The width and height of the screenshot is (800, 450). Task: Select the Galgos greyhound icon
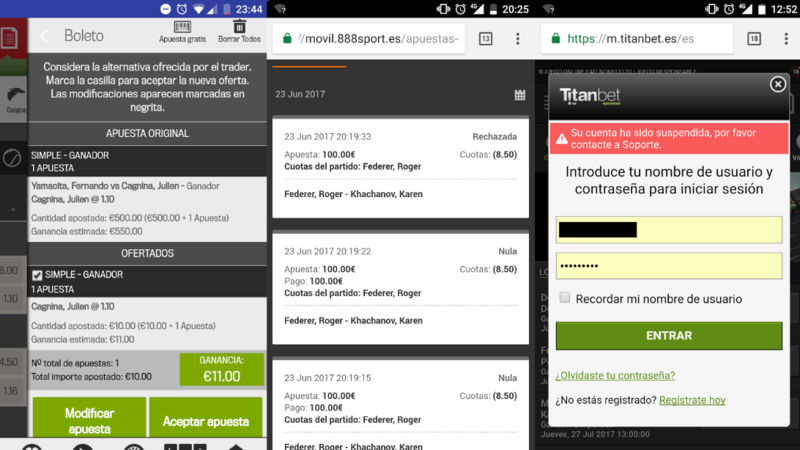click(x=15, y=99)
